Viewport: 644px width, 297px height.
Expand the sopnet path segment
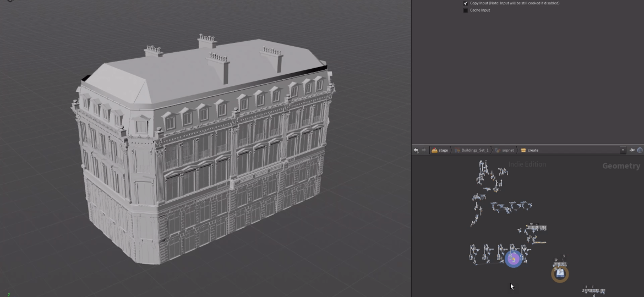[507, 150]
